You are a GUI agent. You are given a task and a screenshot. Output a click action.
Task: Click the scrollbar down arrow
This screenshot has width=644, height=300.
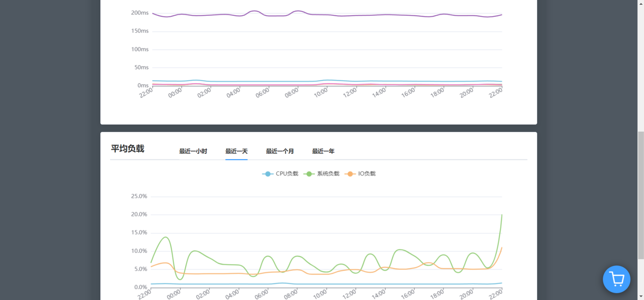[641, 297]
